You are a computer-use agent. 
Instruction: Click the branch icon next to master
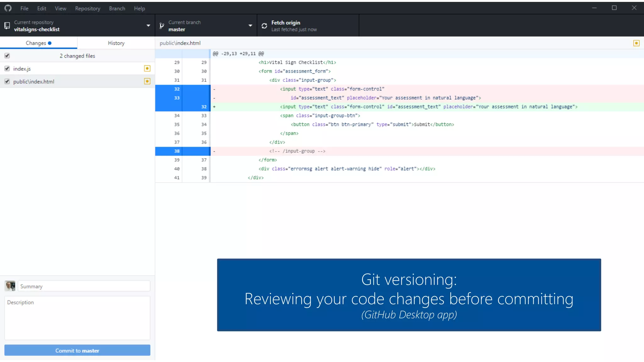162,26
